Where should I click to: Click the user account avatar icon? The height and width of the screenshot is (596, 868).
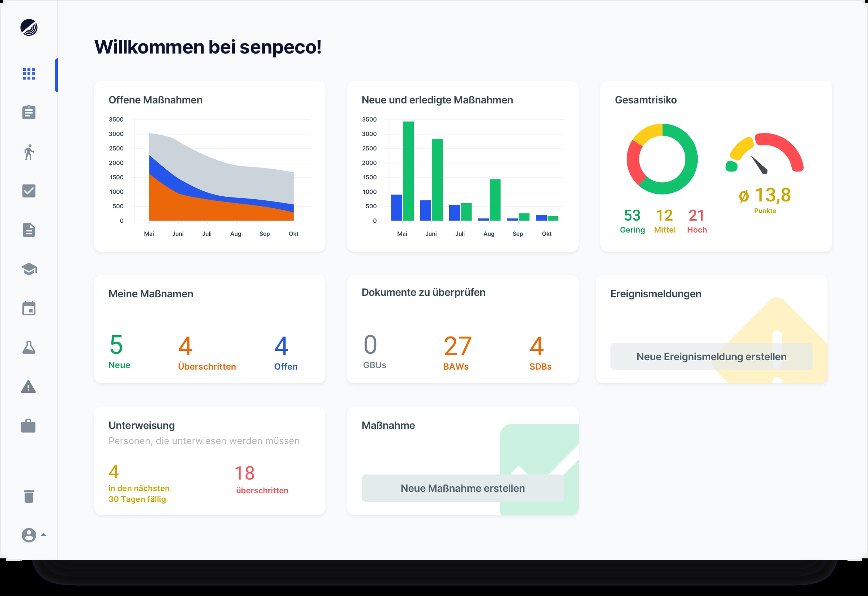coord(29,535)
